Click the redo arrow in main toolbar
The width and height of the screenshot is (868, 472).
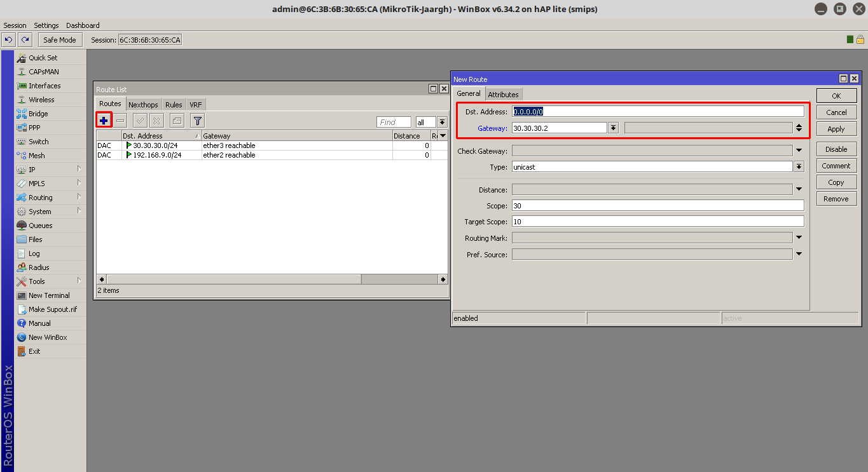[24, 39]
